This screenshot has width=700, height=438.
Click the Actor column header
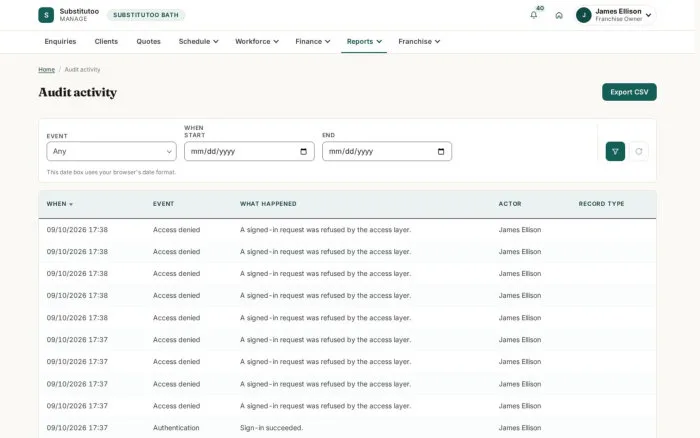point(510,204)
